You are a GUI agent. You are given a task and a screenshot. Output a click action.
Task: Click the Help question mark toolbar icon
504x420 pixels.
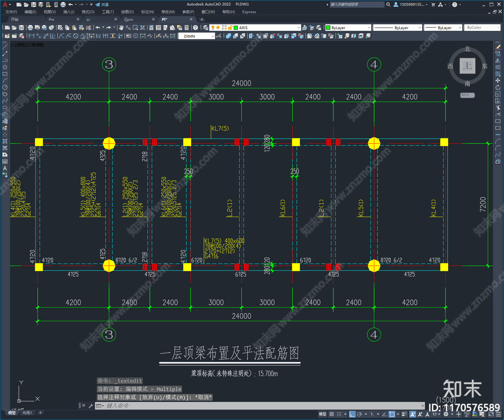pos(196,28)
